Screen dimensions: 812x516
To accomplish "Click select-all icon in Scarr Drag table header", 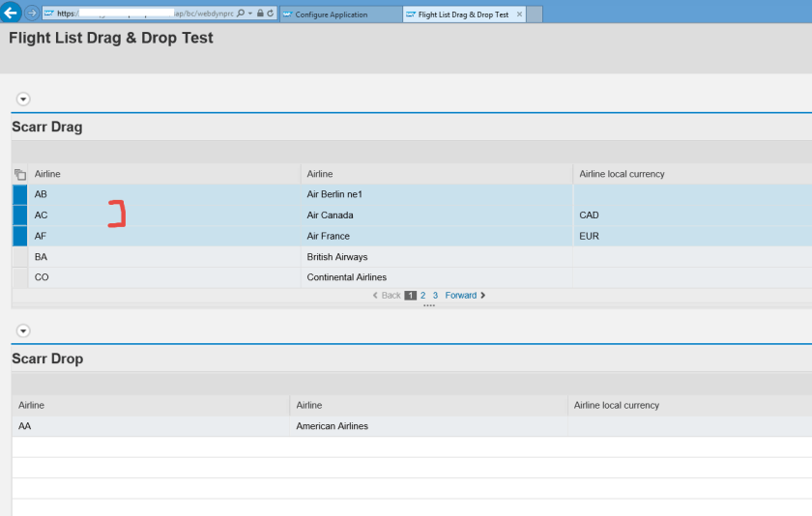I will coord(20,175).
